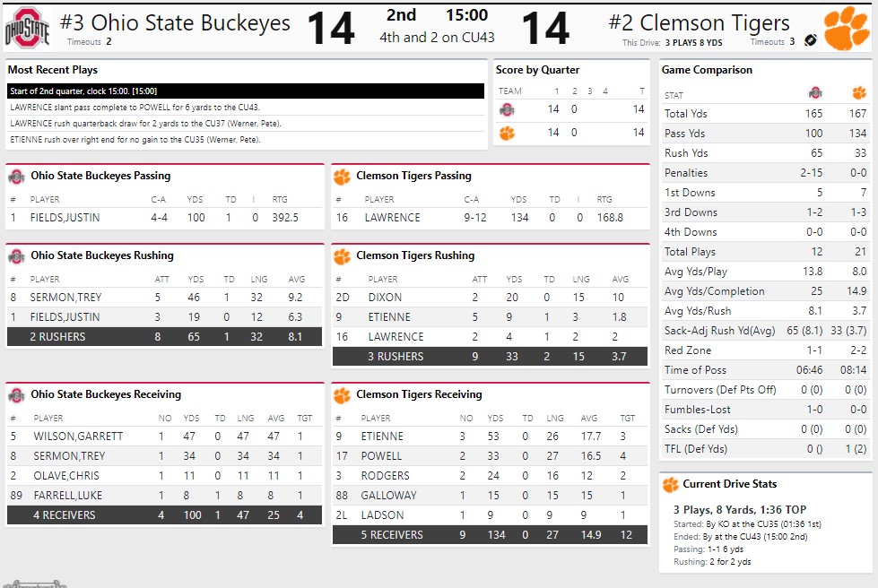The height and width of the screenshot is (588, 878).
Task: Click the 5 RECEIVERS totals row
Action: click(x=489, y=535)
